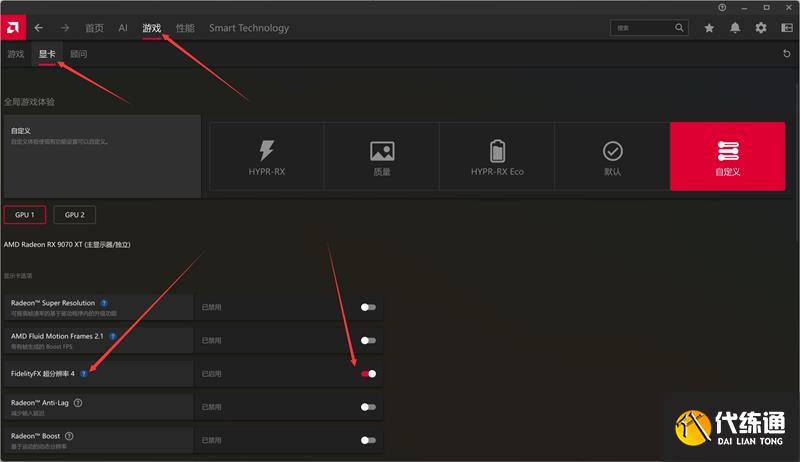Select the 显卡 sub-tab
This screenshot has width=800, height=462.
[x=47, y=54]
